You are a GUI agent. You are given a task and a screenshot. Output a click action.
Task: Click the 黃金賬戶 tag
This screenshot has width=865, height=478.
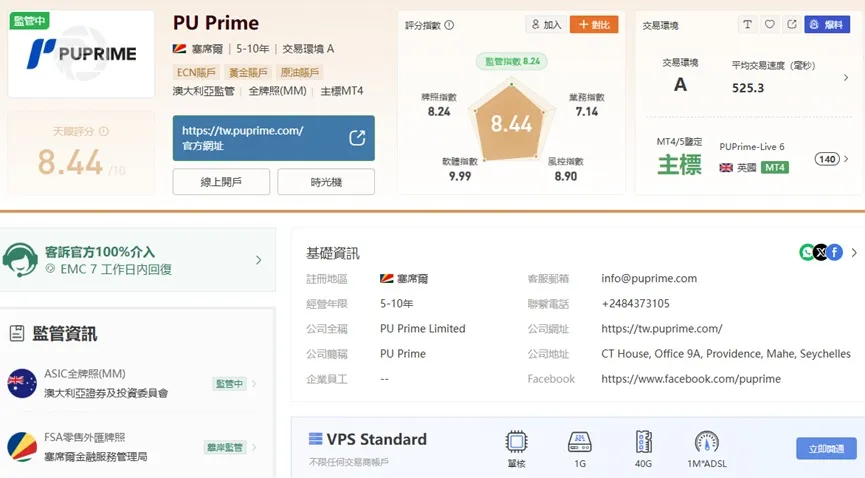pos(248,72)
